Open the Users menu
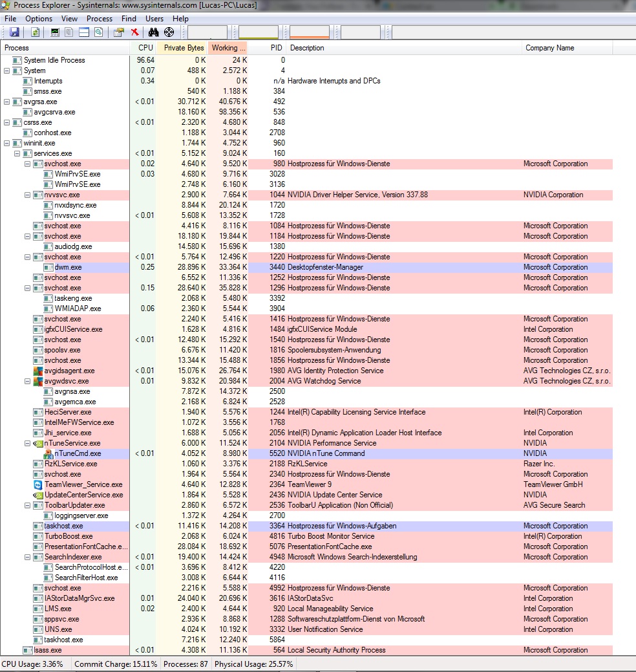Viewport: 636px width, 672px height. point(154,18)
